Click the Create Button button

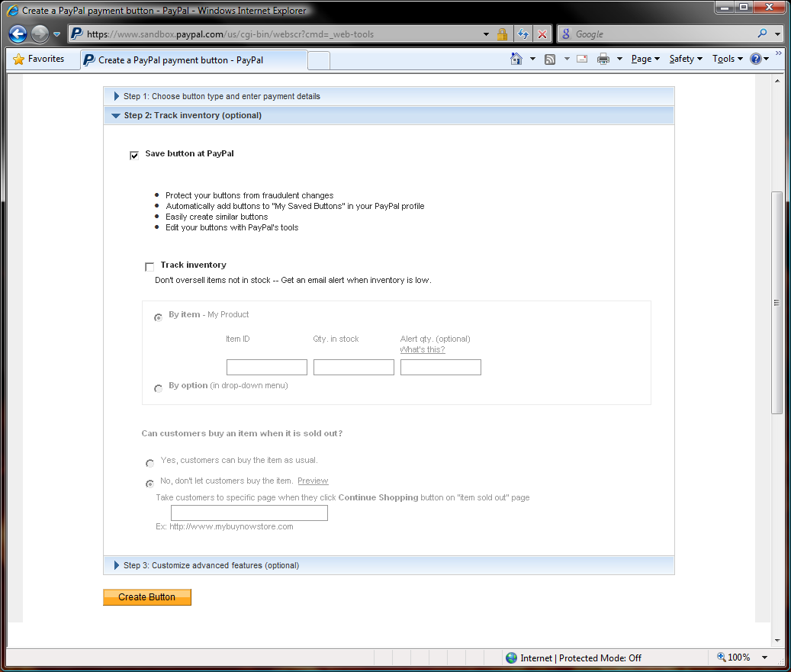(x=147, y=597)
